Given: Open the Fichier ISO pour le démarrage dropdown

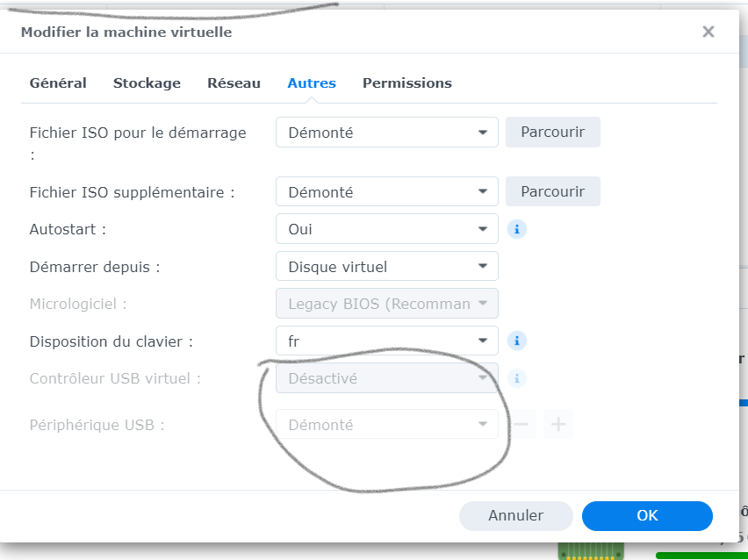Looking at the screenshot, I should point(386,133).
